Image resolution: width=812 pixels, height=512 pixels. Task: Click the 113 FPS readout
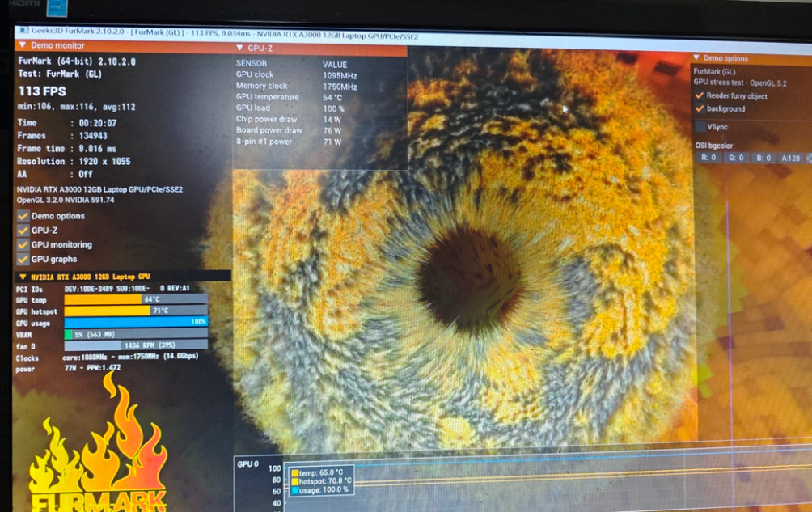43,91
